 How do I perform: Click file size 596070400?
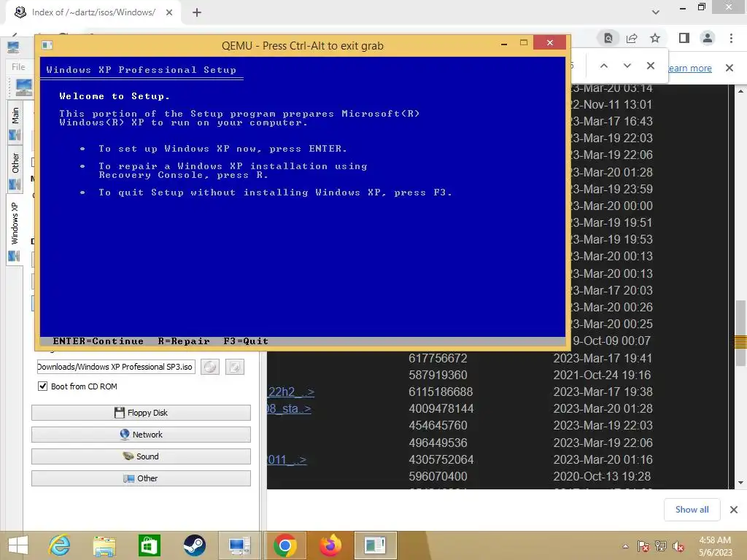pyautogui.click(x=438, y=476)
